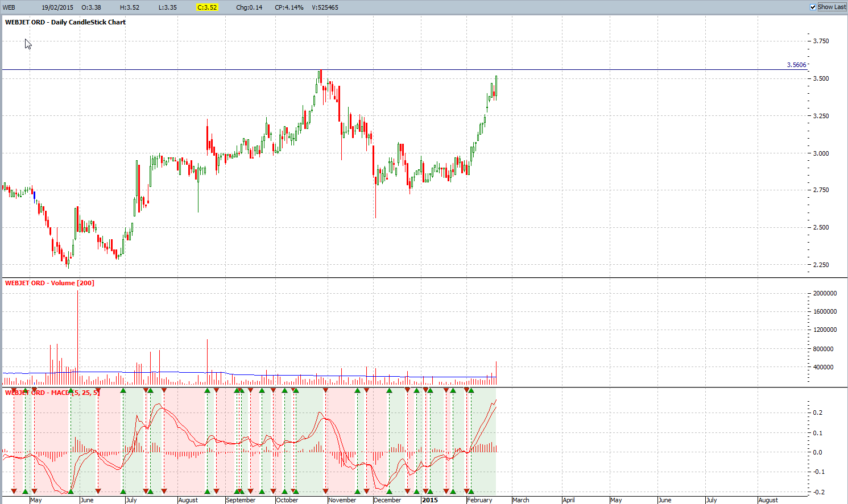This screenshot has height=504, width=848.
Task: Select the date 19/02/2015 in header
Action: [57, 7]
